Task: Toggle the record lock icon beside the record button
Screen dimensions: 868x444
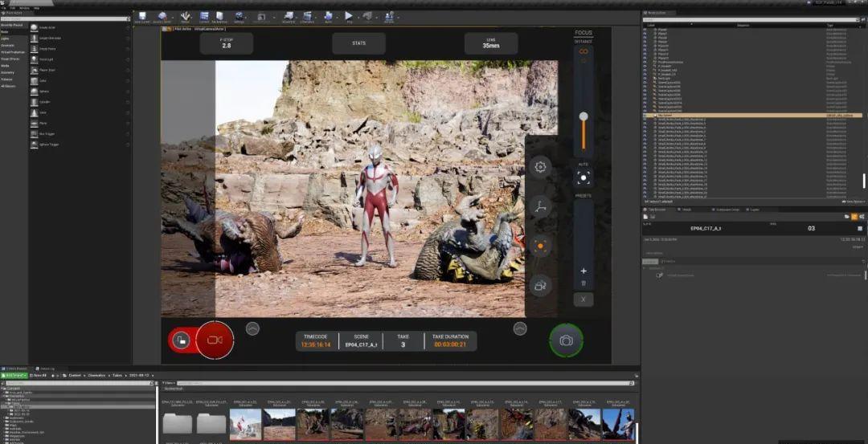Action: pos(181,340)
